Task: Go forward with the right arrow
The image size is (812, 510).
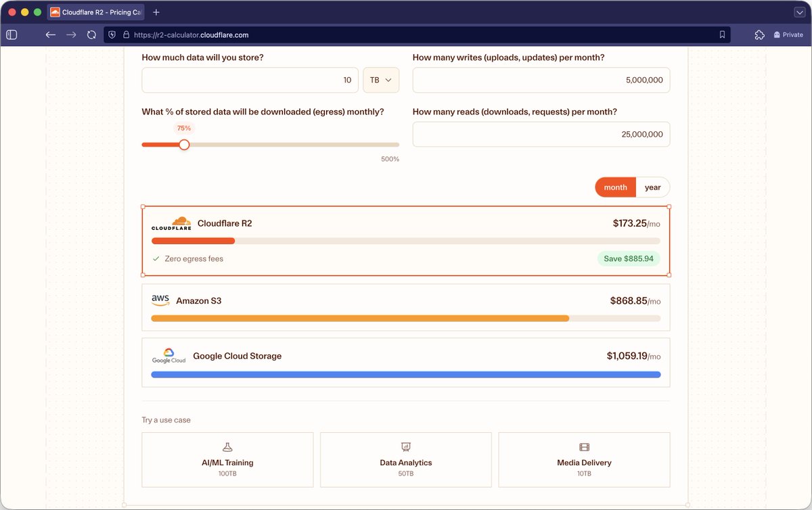Action: tap(71, 34)
